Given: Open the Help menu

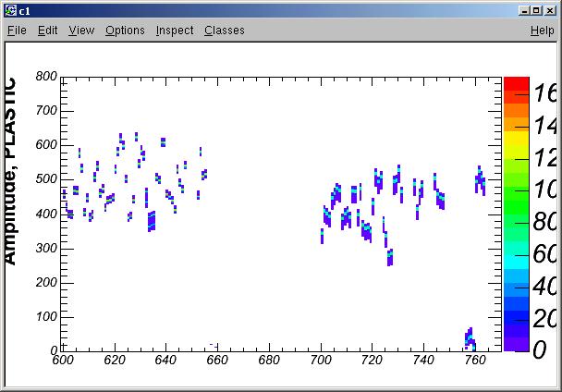Looking at the screenshot, I should 543,31.
